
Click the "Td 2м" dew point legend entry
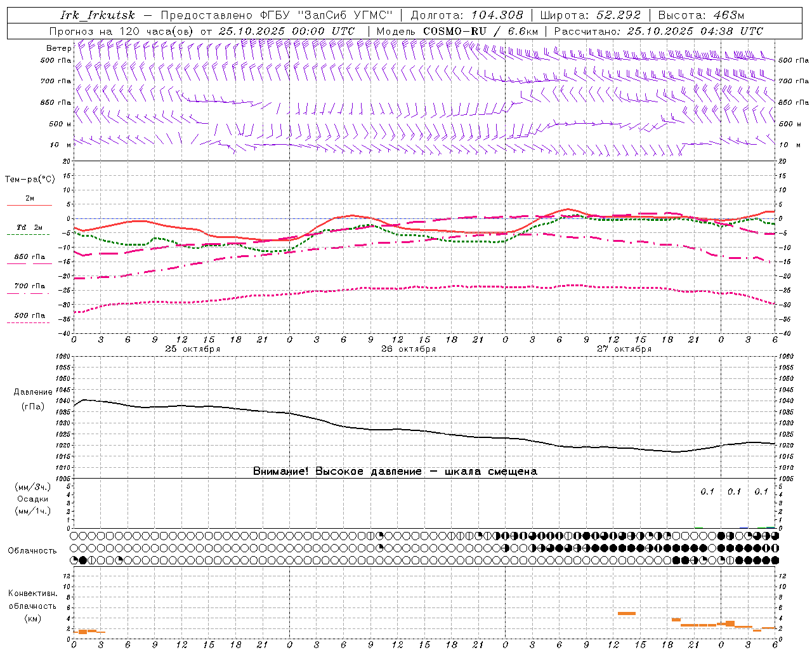coord(30,227)
